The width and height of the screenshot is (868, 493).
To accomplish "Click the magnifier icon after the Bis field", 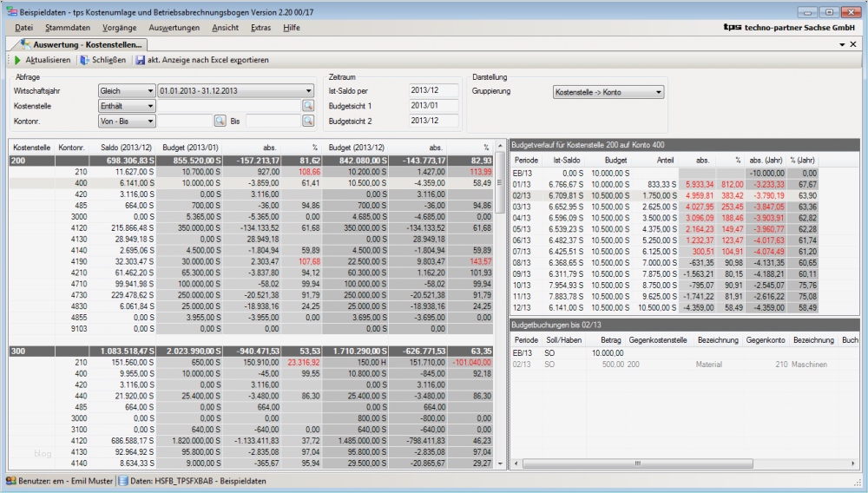I will click(307, 121).
